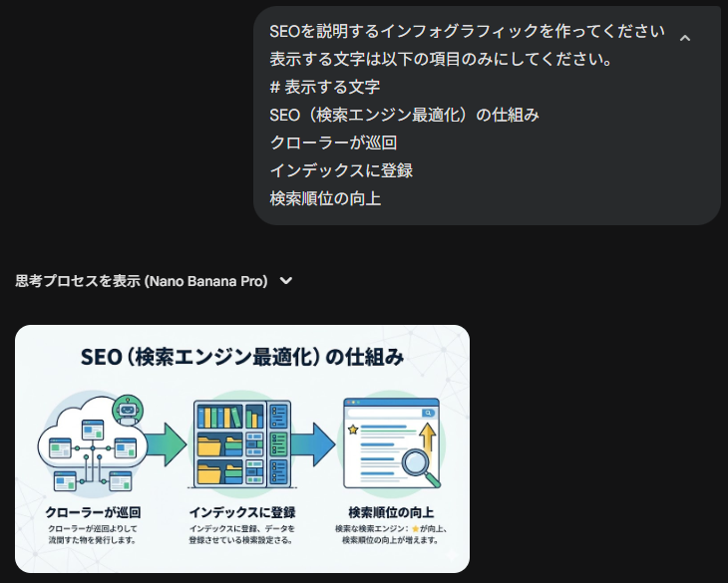
Task: Click the 'SEO（検索エンジン最適化）の仕組み' prompt line
Action: tap(404, 115)
